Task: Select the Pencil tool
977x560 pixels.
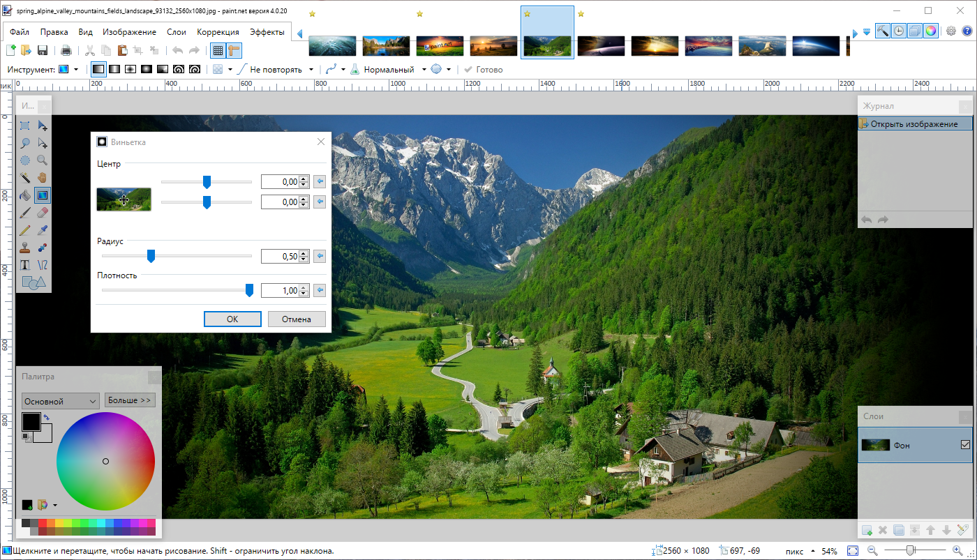Action: coord(25,230)
